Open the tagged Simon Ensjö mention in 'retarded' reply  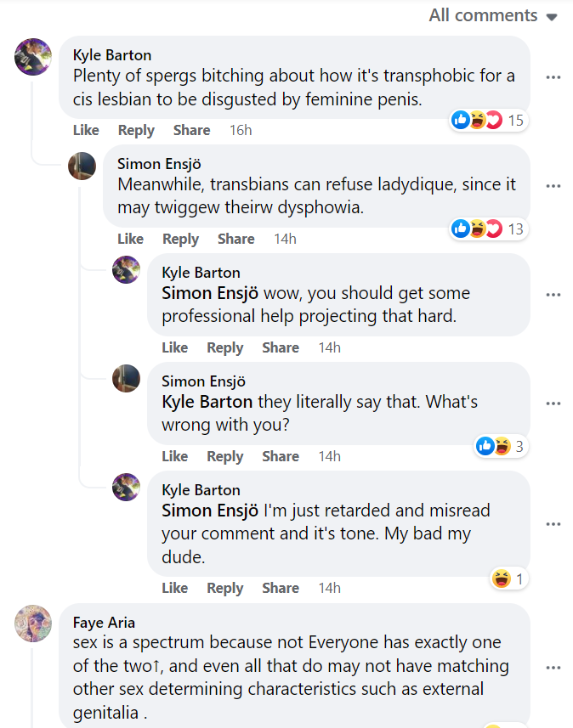[x=210, y=511]
